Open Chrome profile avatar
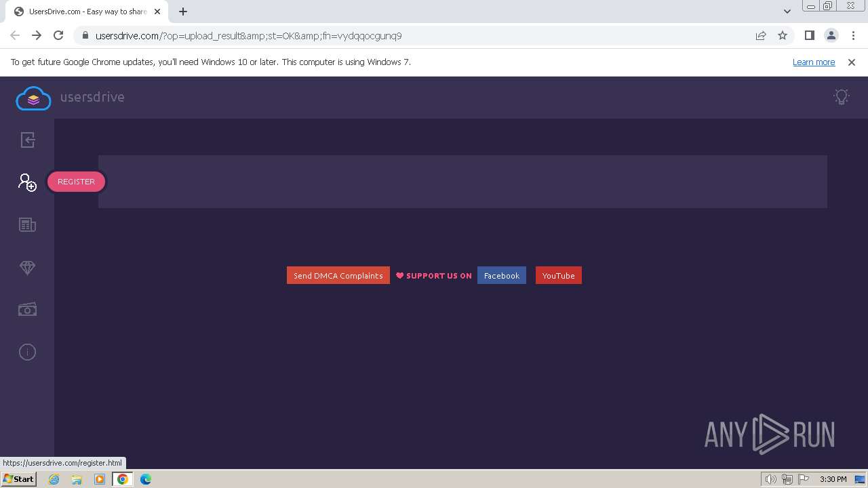This screenshot has height=488, width=868. (x=831, y=36)
